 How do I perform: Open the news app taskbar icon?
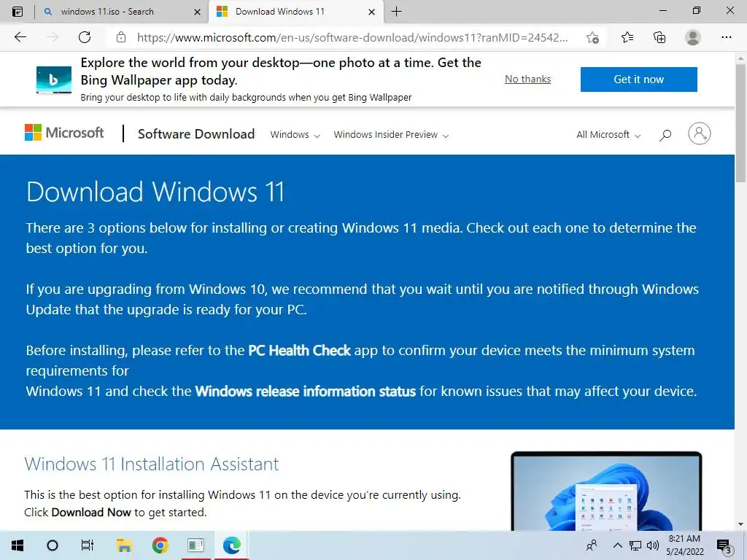coord(196,545)
